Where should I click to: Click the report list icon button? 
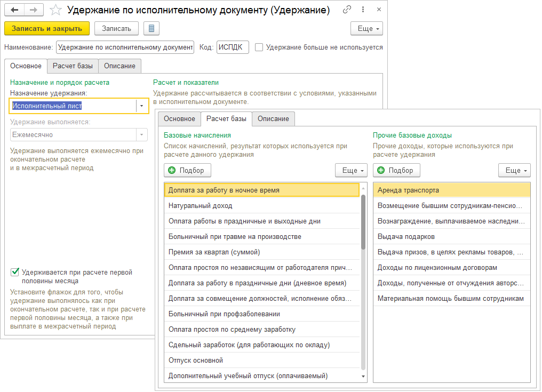pyautogui.click(x=152, y=28)
